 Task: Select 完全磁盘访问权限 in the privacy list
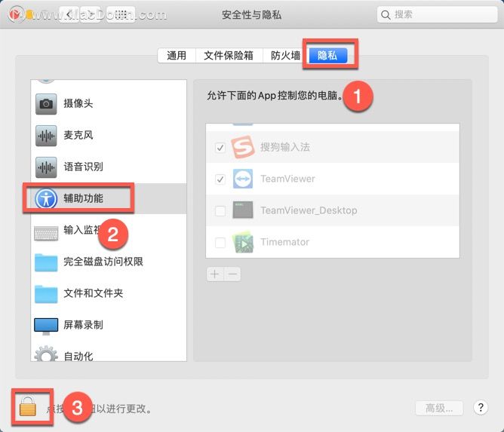pos(109,262)
